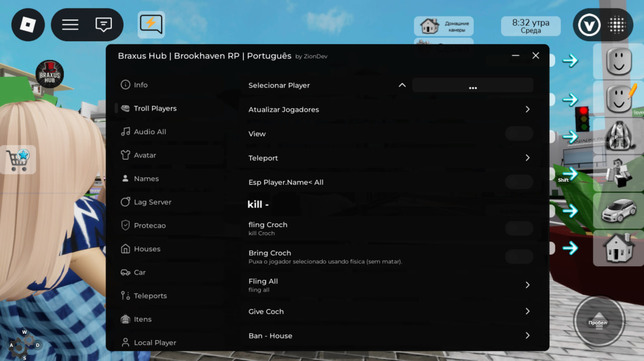Screen dimensions: 644x361
Task: Click the hamburger menu icon in top bar
Action: click(x=70, y=25)
